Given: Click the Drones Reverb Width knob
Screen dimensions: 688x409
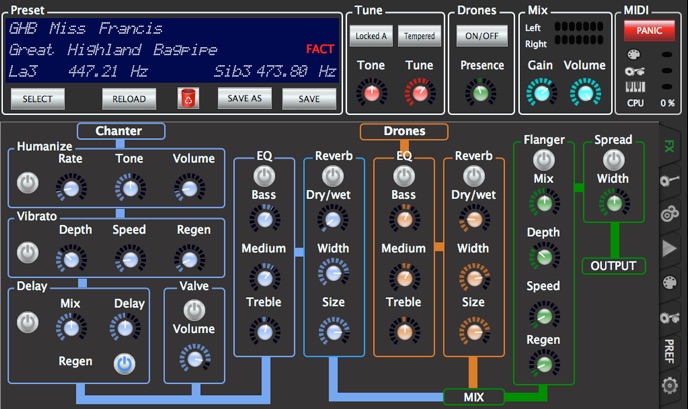Looking at the screenshot, I should point(474,277).
